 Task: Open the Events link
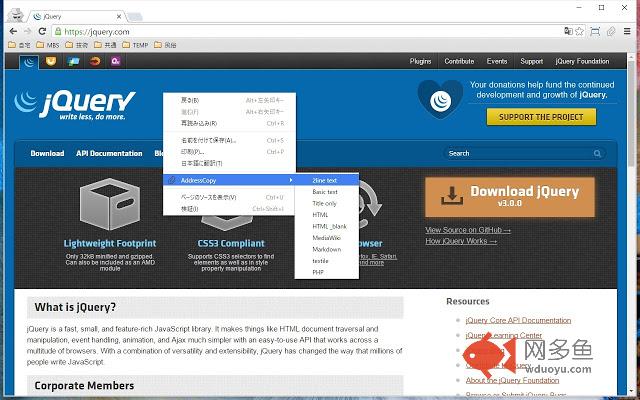coord(497,61)
